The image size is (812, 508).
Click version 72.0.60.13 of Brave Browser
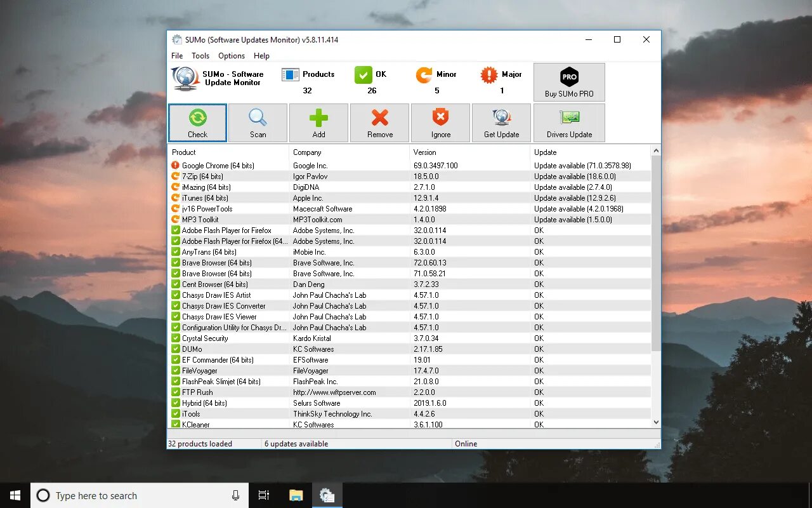[x=430, y=263]
